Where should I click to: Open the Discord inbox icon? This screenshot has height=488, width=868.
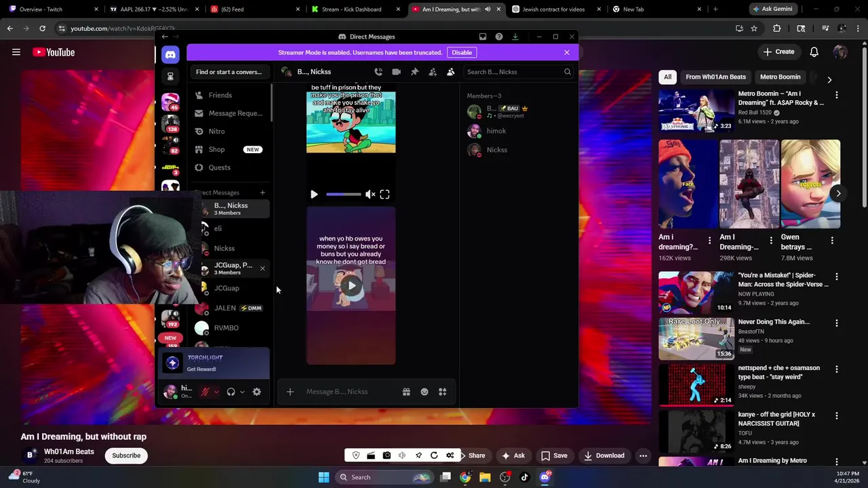coord(483,37)
